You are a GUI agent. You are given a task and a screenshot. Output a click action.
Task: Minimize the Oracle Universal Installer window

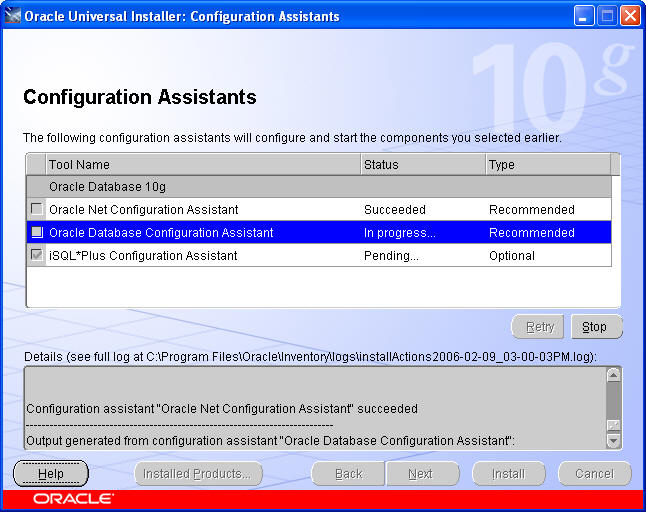(583, 16)
